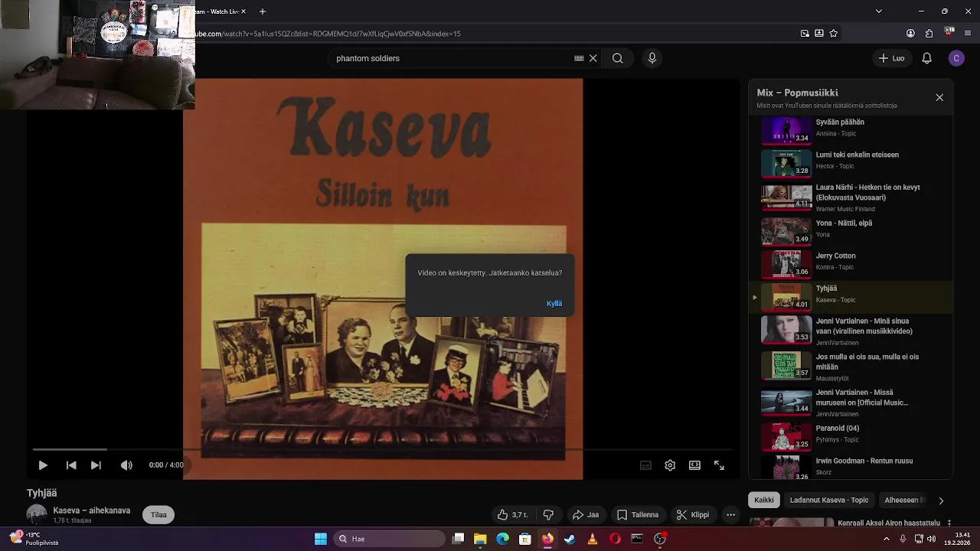Open the on-screen keyboard icon in search
Viewport: 980px width, 551px height.
(x=579, y=58)
